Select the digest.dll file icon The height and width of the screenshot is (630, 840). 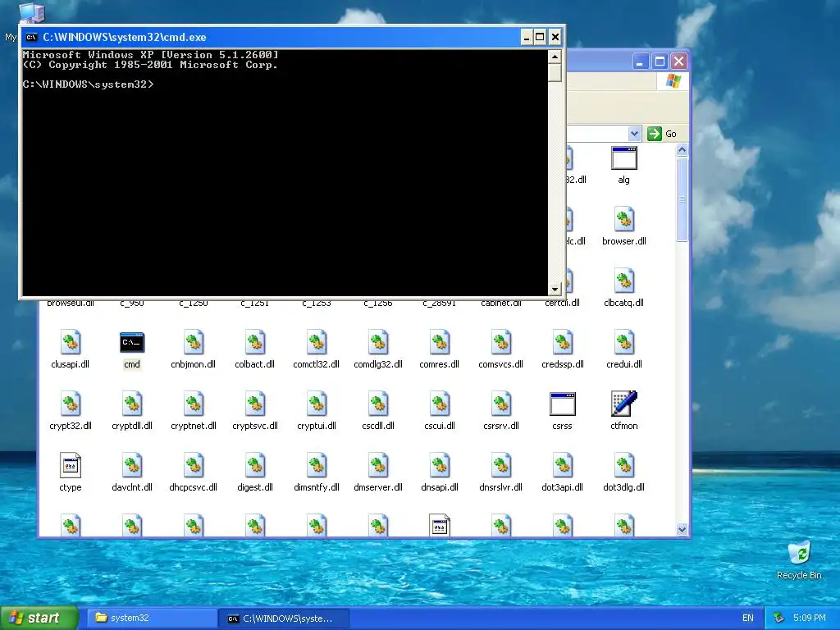(255, 466)
